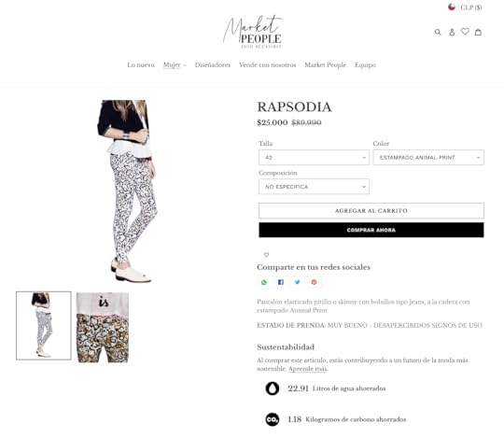Expand the Mujer menu
The height and width of the screenshot is (438, 504).
coord(175,65)
